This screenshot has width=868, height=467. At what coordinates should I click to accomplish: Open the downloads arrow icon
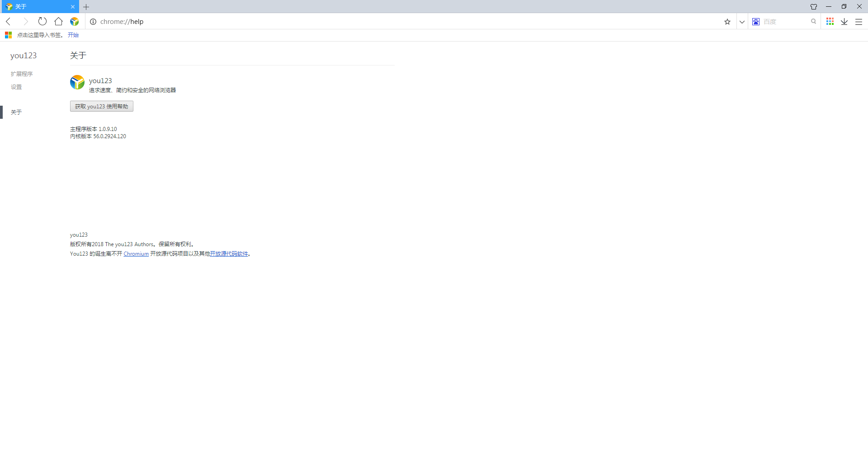[844, 21]
